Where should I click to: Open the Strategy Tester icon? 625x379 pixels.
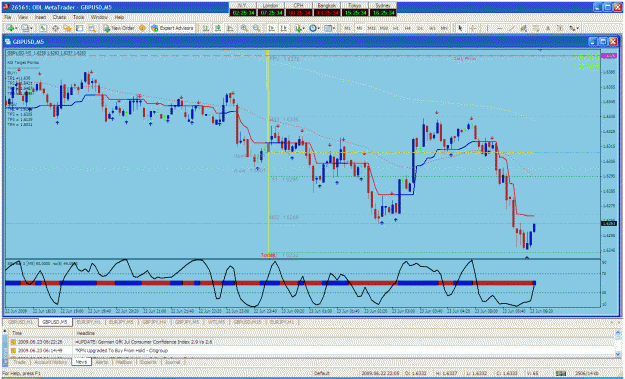(x=92, y=28)
